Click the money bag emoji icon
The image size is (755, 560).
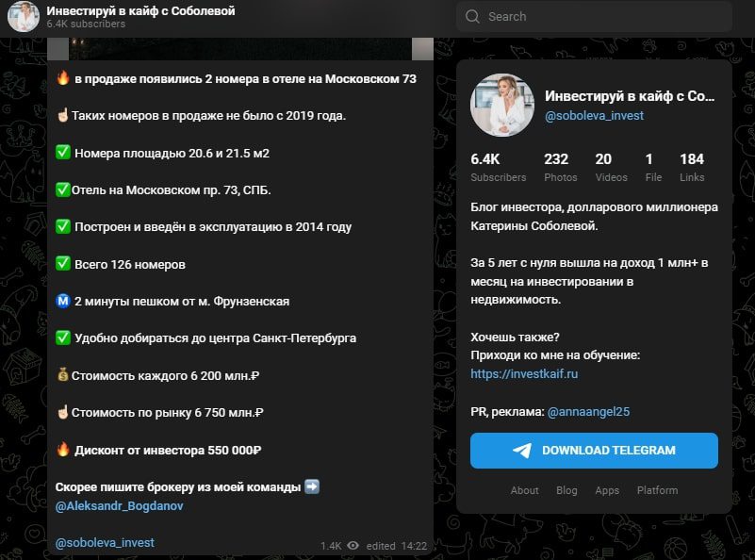point(63,375)
